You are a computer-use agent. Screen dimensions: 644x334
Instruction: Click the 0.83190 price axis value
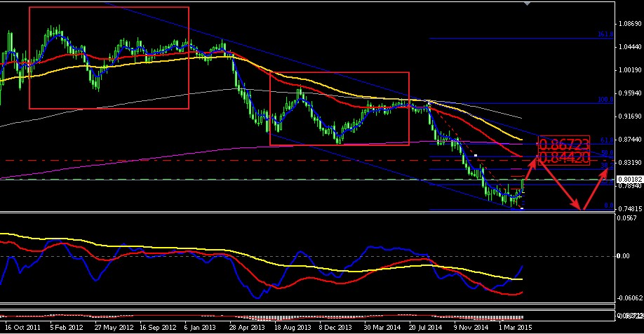click(631, 163)
